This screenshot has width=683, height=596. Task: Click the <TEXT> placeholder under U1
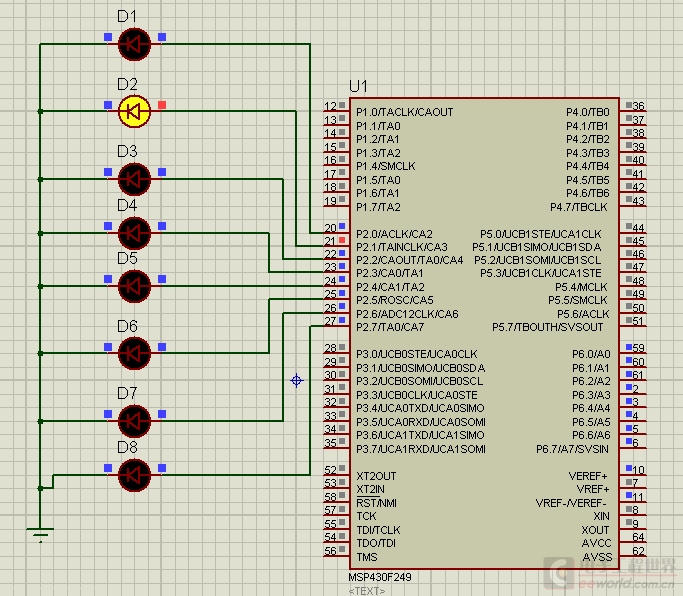367,591
